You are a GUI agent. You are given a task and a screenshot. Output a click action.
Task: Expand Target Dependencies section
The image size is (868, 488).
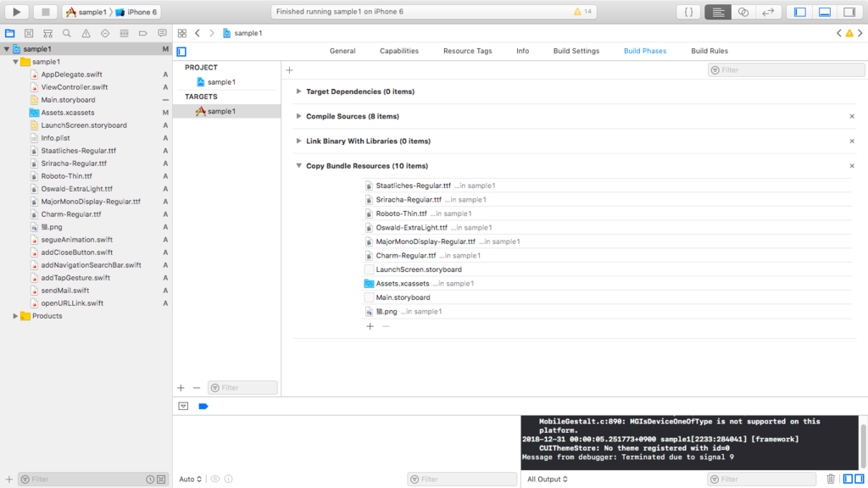click(299, 91)
